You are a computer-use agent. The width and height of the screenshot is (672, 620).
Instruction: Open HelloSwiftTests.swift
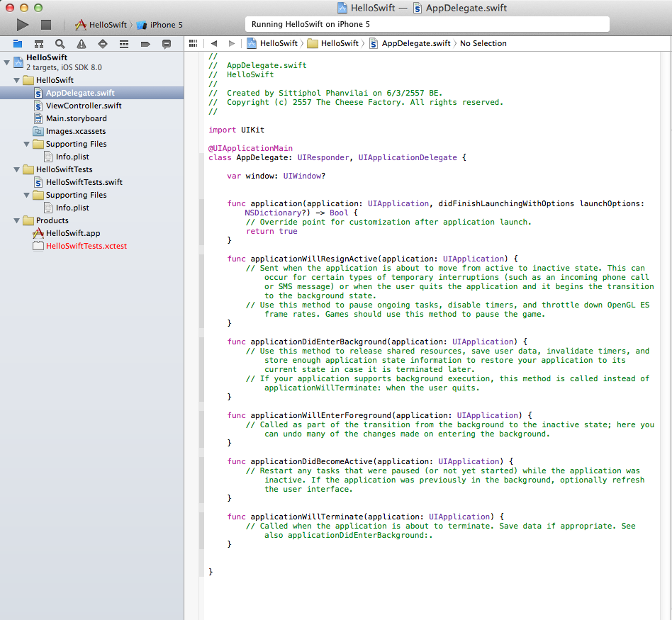click(x=91, y=182)
